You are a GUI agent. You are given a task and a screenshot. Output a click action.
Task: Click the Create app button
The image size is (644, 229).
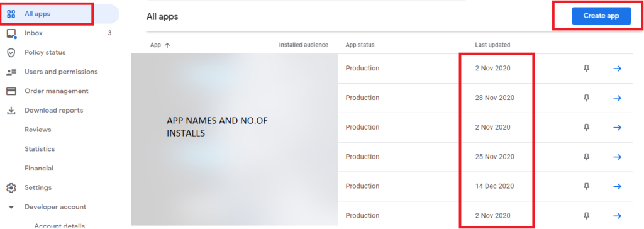click(601, 16)
